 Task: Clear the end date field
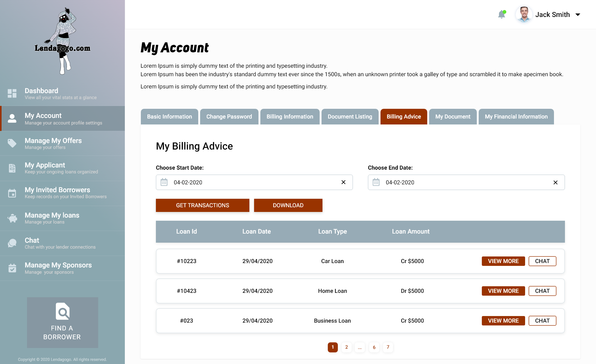555,182
